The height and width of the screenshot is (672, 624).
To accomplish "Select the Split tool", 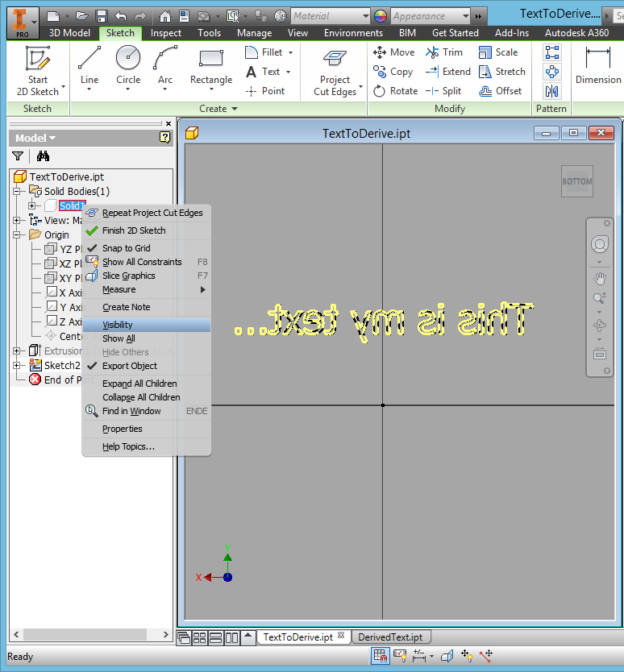I will tap(443, 91).
